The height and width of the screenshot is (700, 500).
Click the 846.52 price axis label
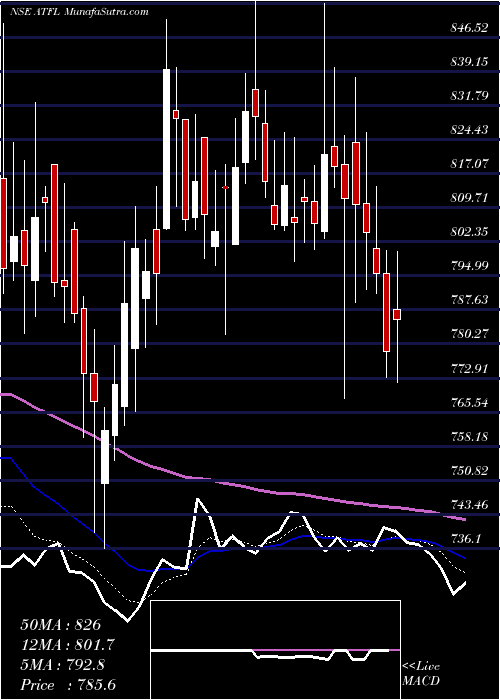(x=469, y=29)
